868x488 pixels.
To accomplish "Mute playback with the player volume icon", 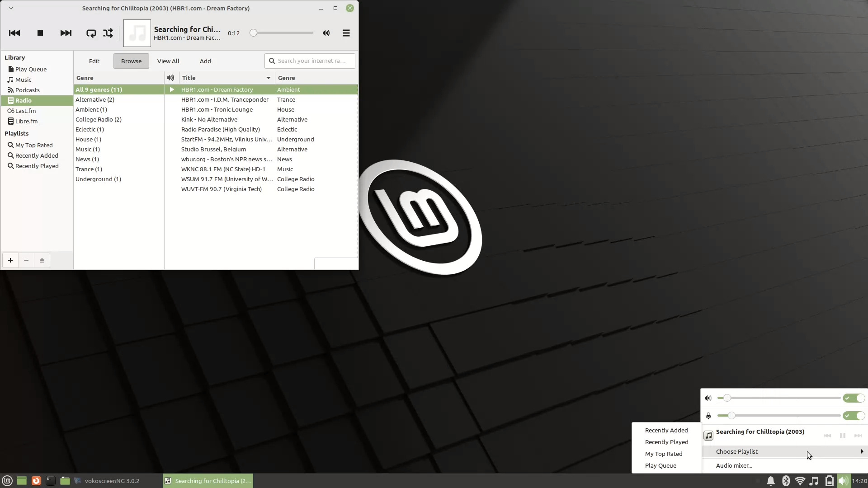I will [325, 33].
